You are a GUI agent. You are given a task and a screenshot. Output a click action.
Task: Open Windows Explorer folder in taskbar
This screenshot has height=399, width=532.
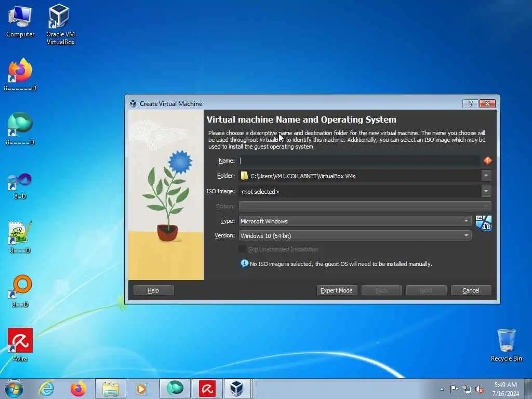click(111, 389)
